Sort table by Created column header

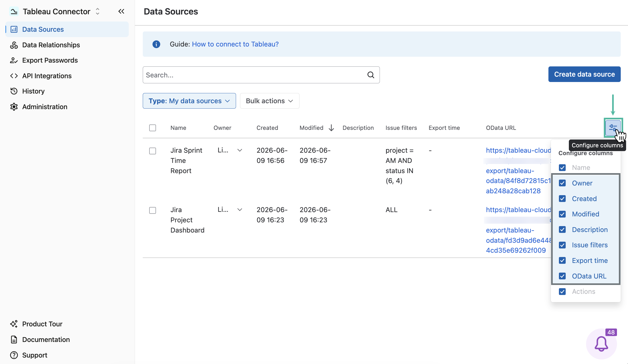[x=267, y=128]
